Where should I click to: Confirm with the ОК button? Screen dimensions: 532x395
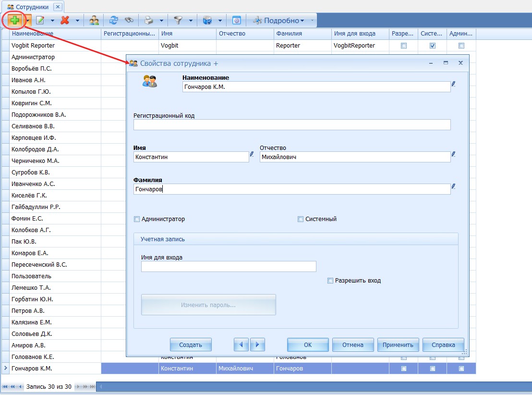click(308, 345)
